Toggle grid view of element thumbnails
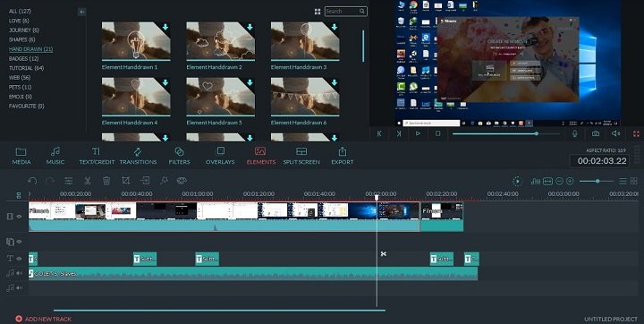 [318, 12]
